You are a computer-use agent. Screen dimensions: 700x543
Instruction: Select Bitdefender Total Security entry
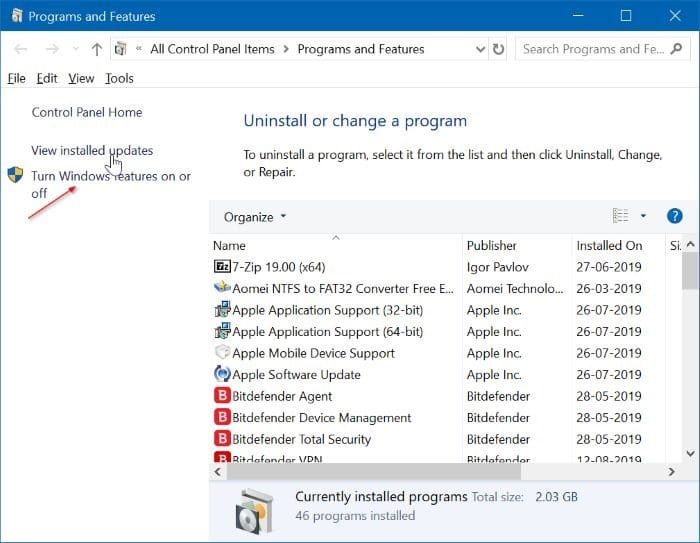[x=302, y=439]
